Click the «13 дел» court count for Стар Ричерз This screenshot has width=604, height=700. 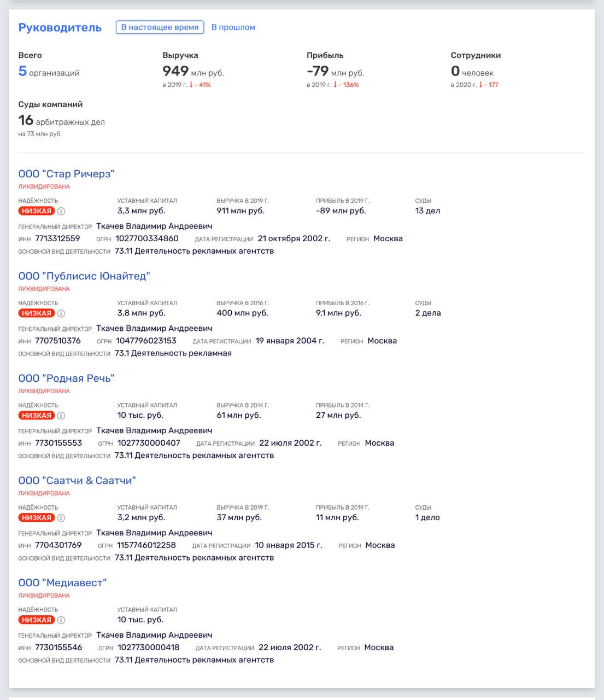pos(427,211)
